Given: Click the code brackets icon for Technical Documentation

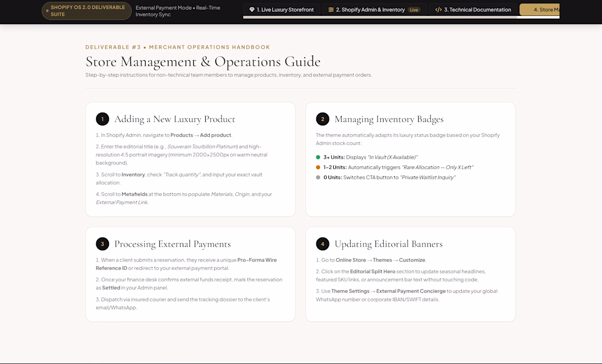Looking at the screenshot, I should tap(438, 10).
